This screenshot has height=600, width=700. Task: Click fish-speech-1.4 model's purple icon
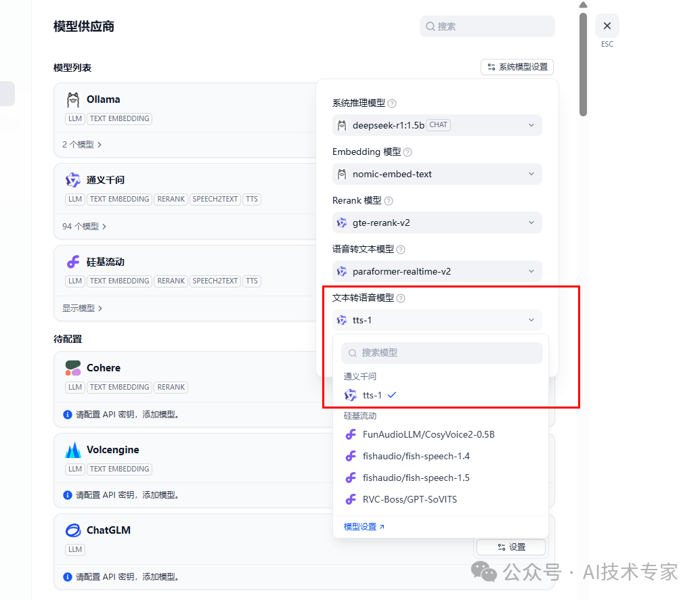[351, 456]
